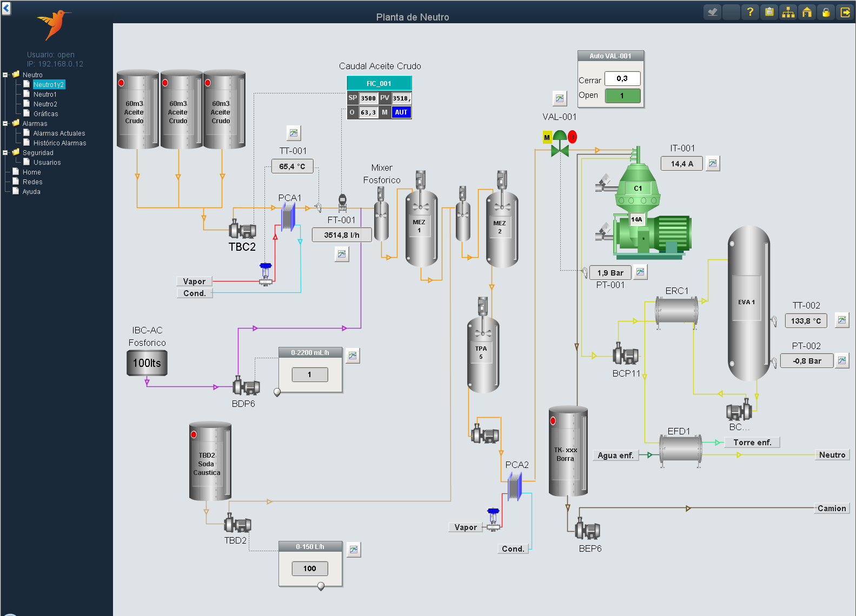Click the help question mark icon
Image resolution: width=856 pixels, height=616 pixels.
pyautogui.click(x=750, y=12)
